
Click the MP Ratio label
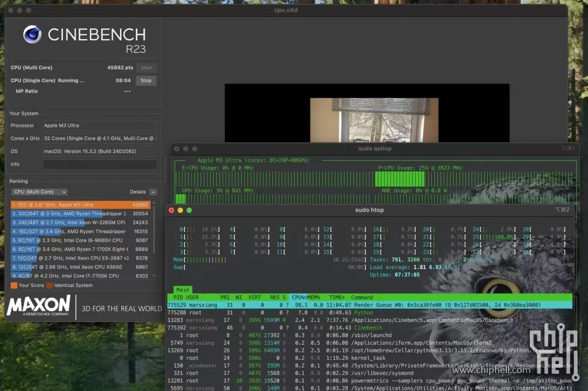tap(26, 91)
